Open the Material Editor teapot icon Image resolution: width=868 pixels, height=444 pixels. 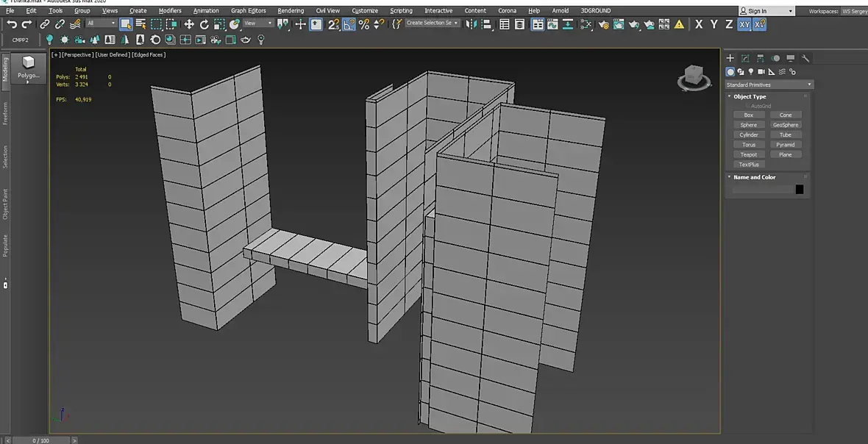click(603, 24)
